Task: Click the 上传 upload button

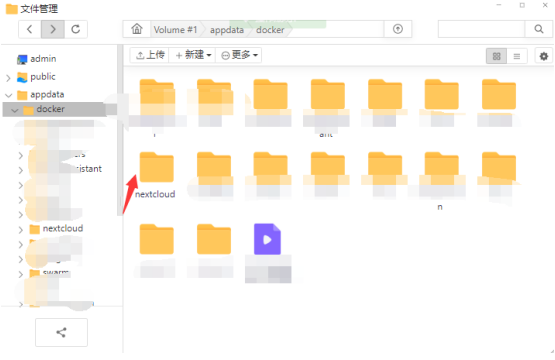Action: click(150, 55)
